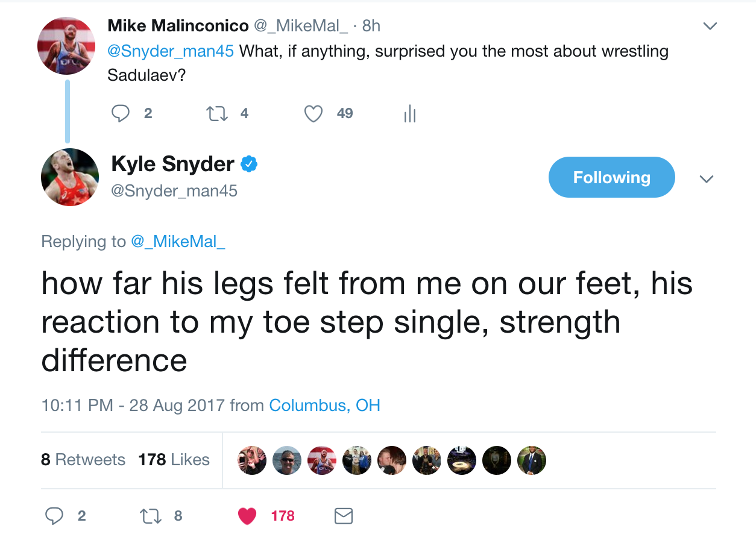
Task: Unlike Kyle Snyder's tweet via red heart
Action: [x=247, y=516]
